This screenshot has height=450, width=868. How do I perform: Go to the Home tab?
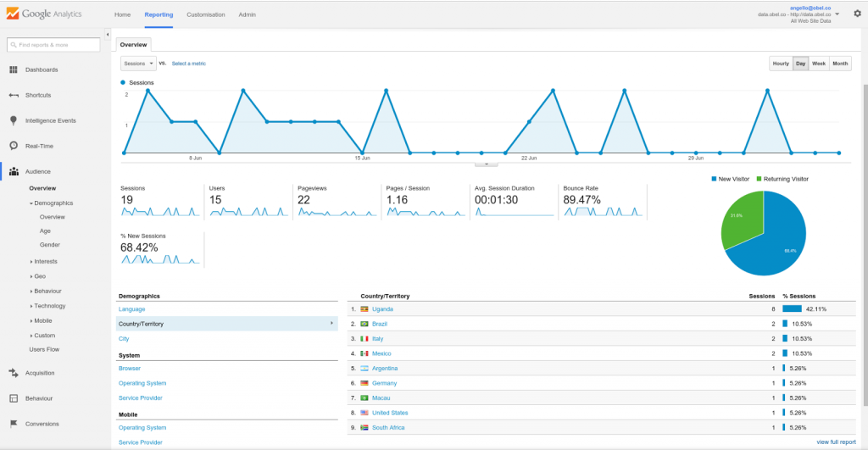tap(122, 15)
